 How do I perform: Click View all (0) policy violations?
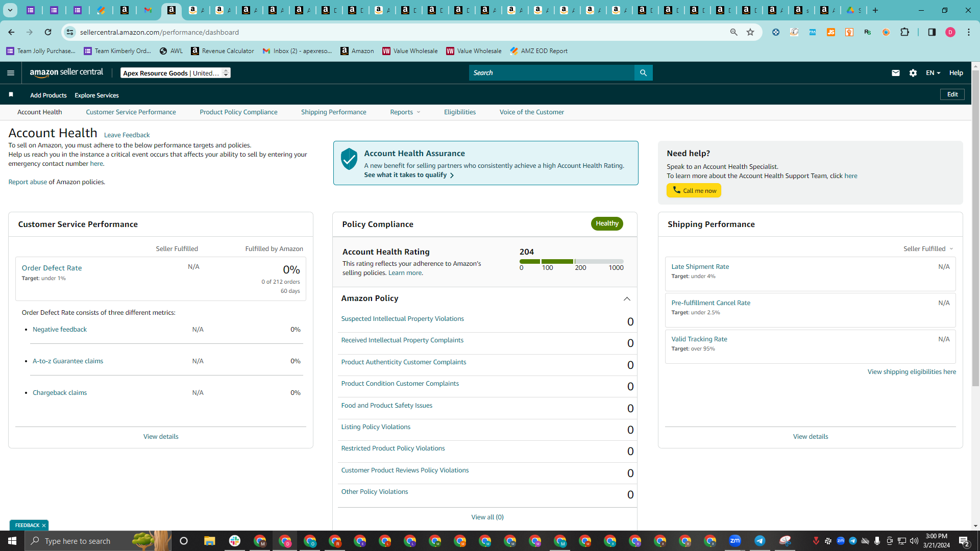pos(487,517)
